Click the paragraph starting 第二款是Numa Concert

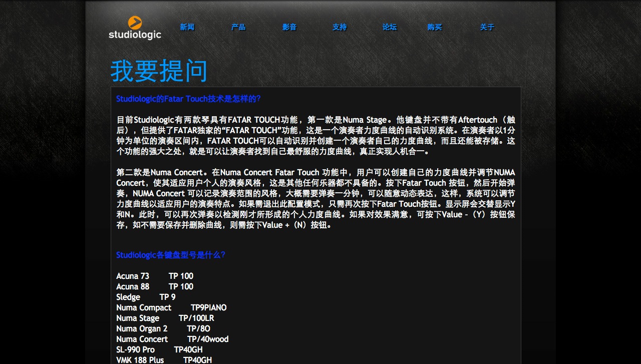click(315, 199)
